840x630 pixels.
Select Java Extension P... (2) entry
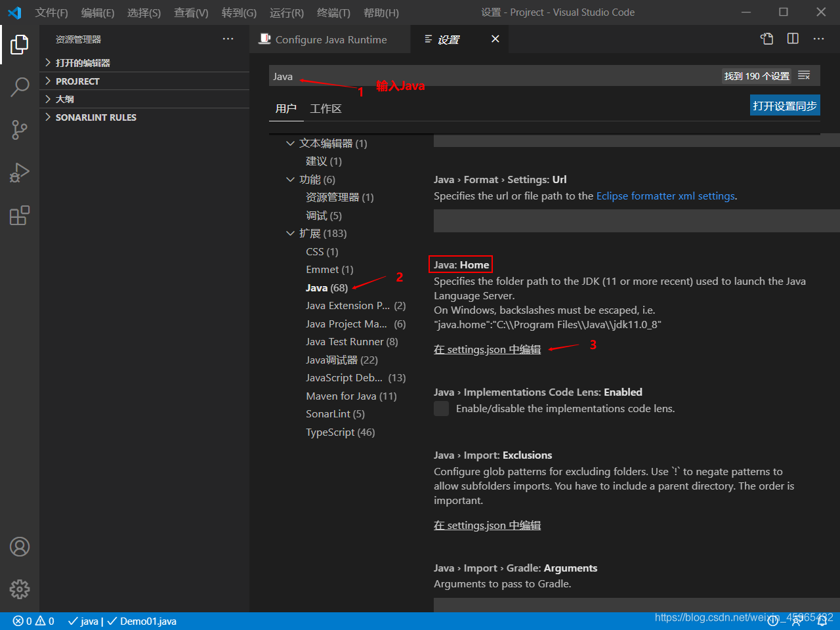(x=356, y=305)
